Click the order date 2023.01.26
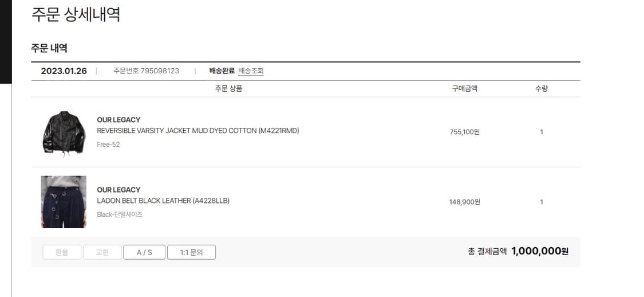The height and width of the screenshot is (297, 644). pos(64,71)
